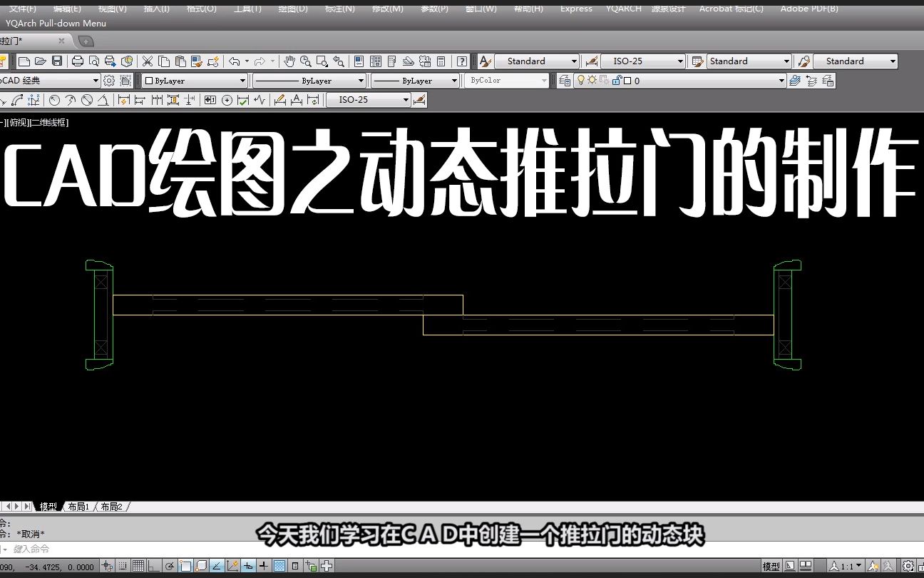Image resolution: width=924 pixels, height=578 pixels.
Task: Click the coordinates readout in status bar
Action: (48, 567)
